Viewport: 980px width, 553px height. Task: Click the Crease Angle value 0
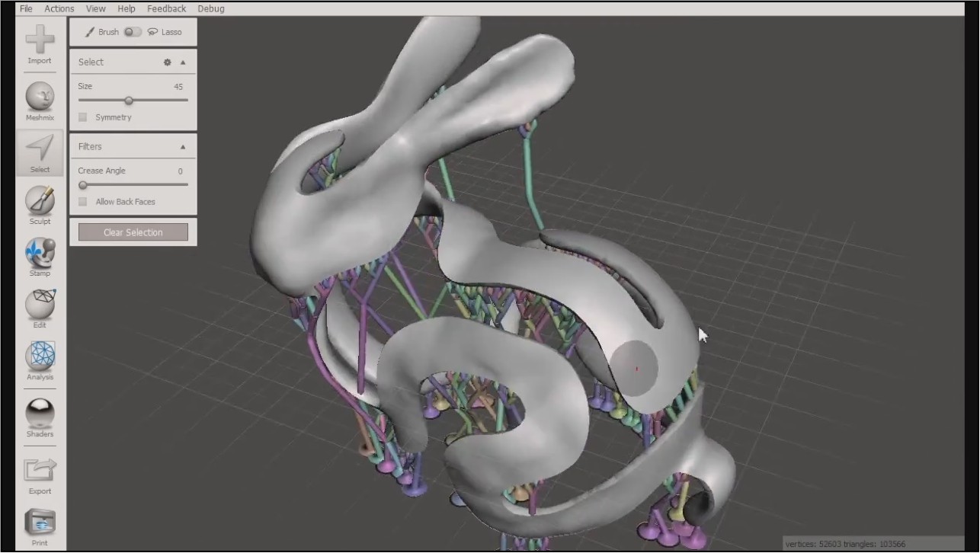pyautogui.click(x=181, y=171)
